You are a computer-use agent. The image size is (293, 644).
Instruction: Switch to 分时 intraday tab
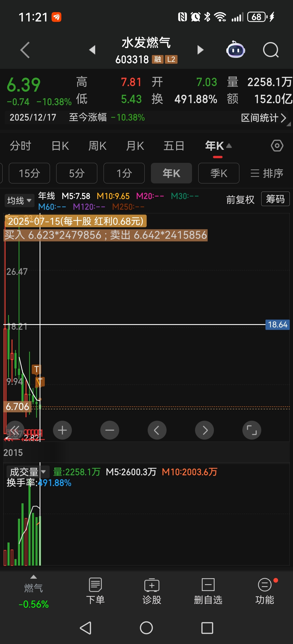21,146
